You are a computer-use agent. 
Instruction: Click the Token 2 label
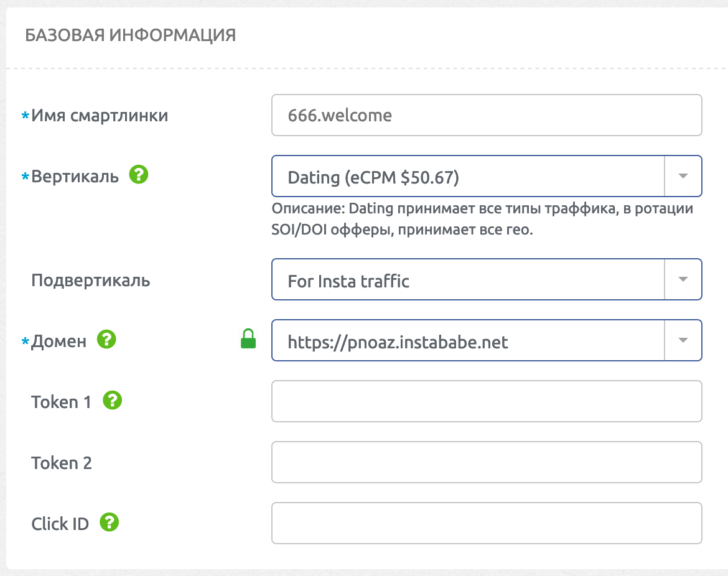pos(62,463)
